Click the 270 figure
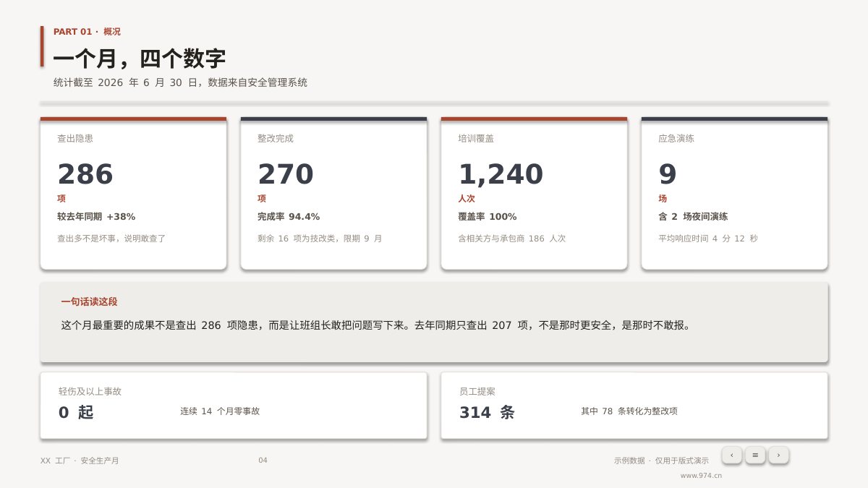 click(x=286, y=174)
